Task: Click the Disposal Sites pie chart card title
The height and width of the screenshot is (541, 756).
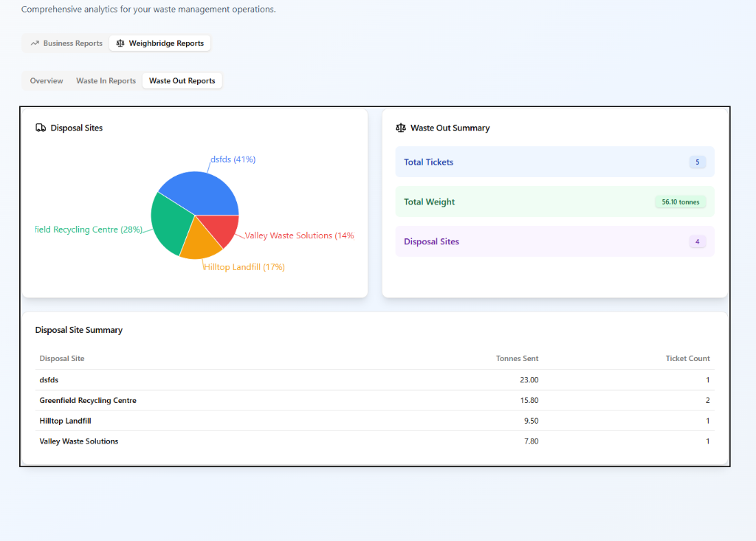Action: click(x=76, y=128)
